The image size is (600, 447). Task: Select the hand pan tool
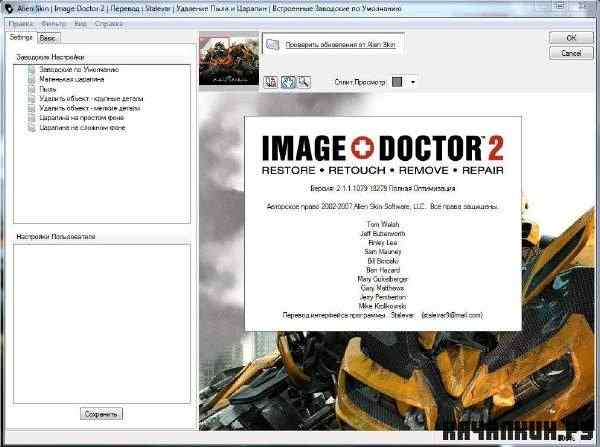point(288,82)
